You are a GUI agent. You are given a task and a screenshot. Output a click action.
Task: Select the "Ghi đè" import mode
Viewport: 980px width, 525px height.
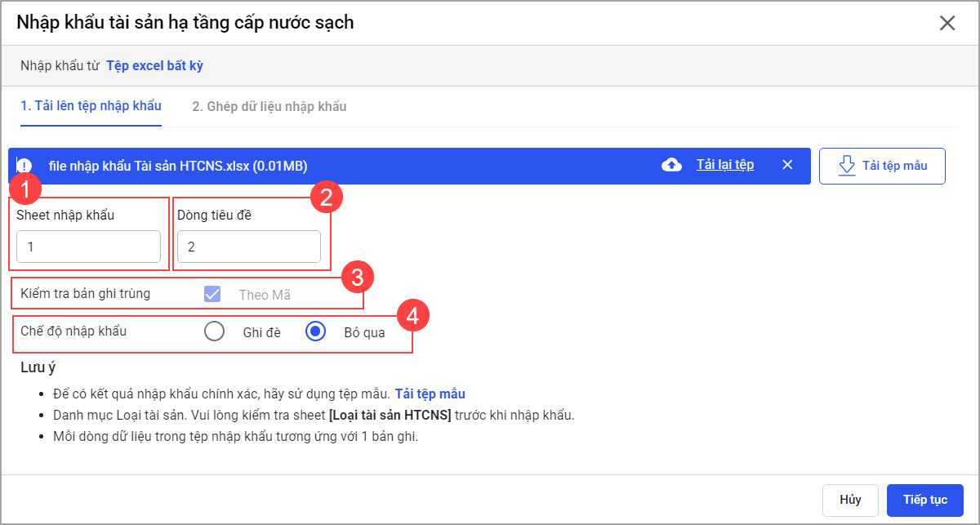point(214,331)
